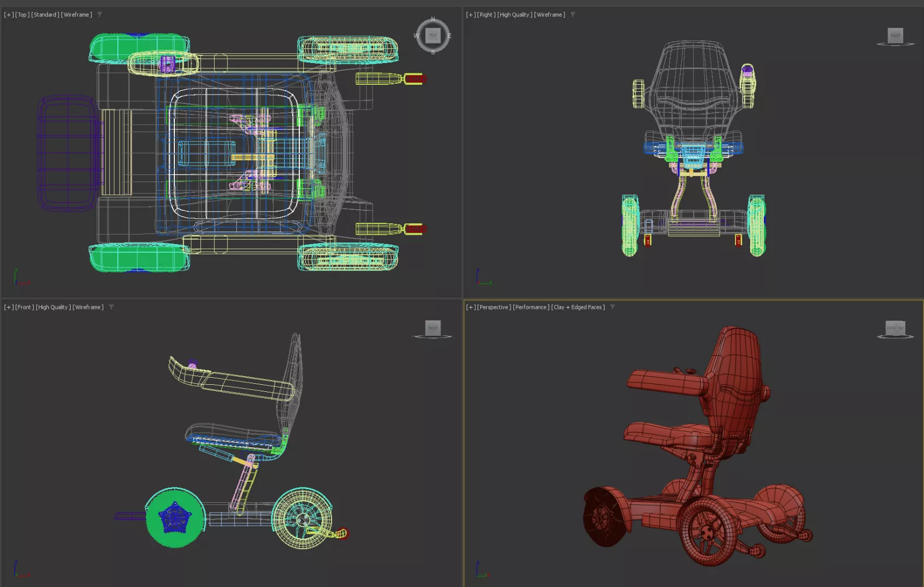Click the ViewCube in the Front viewport
Screen dimensions: 924x587
click(x=433, y=328)
